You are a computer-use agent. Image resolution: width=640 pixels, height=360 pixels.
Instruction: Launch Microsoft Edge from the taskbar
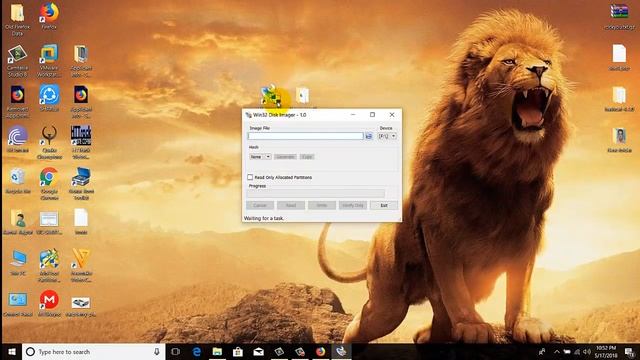(x=196, y=351)
